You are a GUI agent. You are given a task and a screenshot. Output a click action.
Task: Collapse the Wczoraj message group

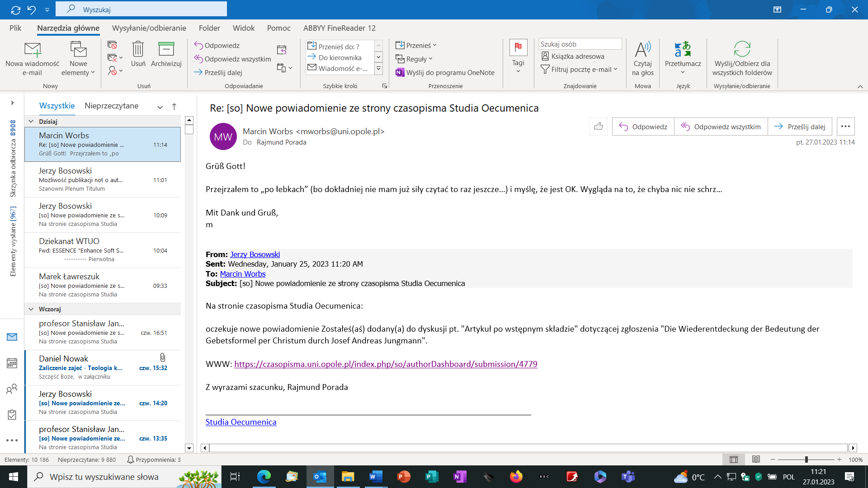[x=31, y=309]
